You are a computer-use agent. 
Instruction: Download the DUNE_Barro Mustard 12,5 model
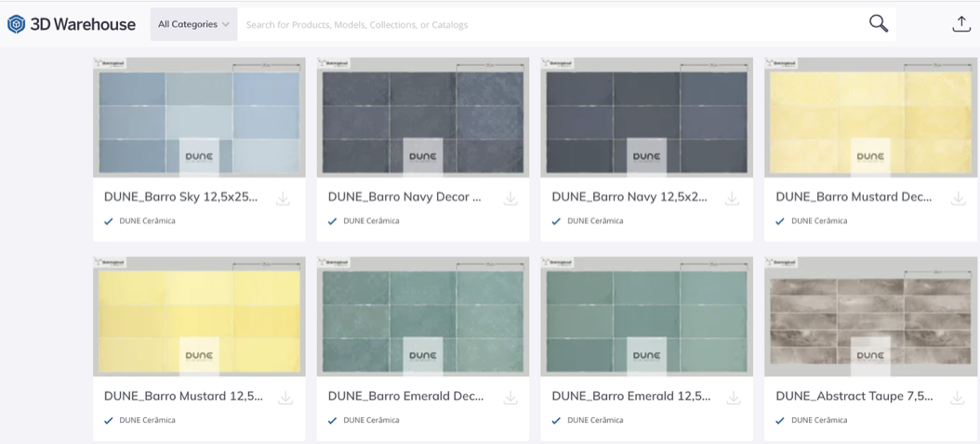pos(285,398)
